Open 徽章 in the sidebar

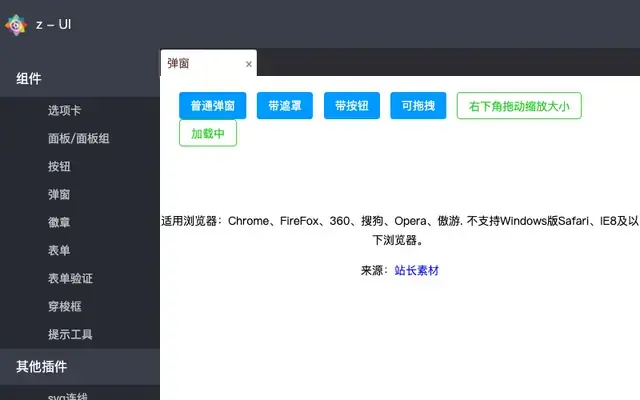click(x=59, y=222)
